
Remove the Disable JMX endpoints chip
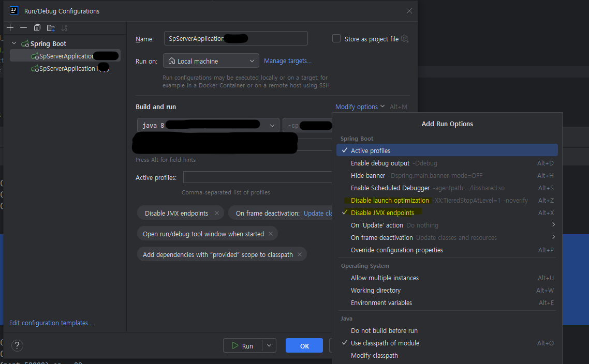click(217, 213)
